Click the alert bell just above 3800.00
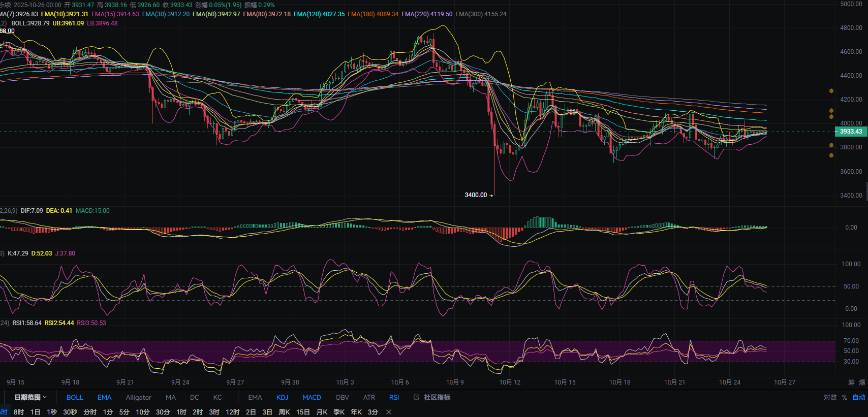Image resolution: width=868 pixels, height=417 pixels. coord(831,145)
